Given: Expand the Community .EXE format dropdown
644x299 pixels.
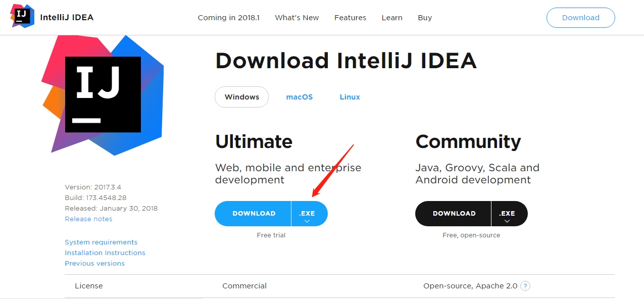Looking at the screenshot, I should click(509, 214).
